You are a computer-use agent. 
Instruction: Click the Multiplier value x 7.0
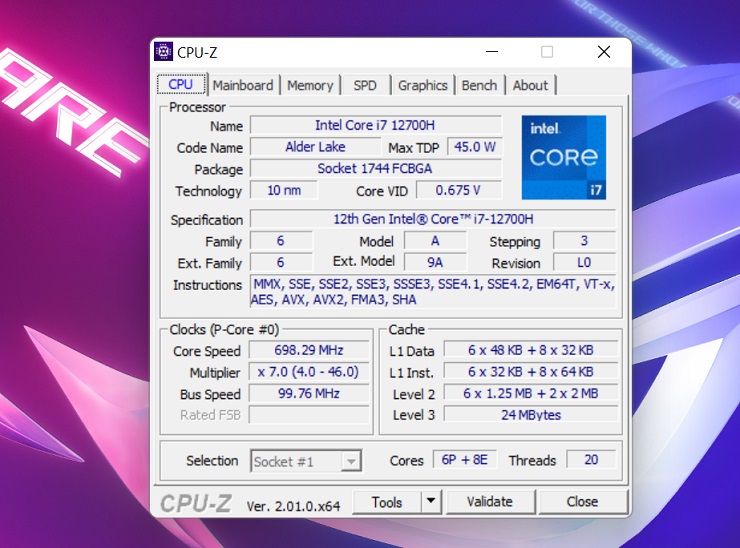[309, 372]
